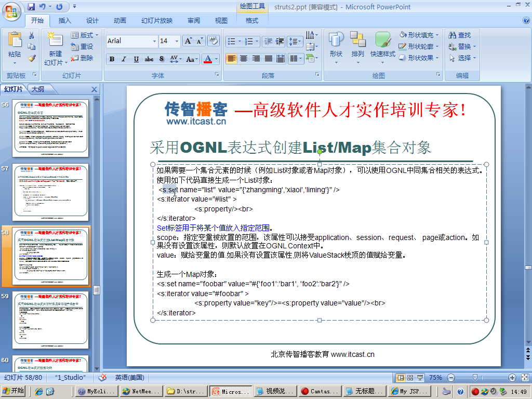Viewport: 532px width, 399px height.
Task: Start slide show from status bar icon
Action: [x=420, y=378]
